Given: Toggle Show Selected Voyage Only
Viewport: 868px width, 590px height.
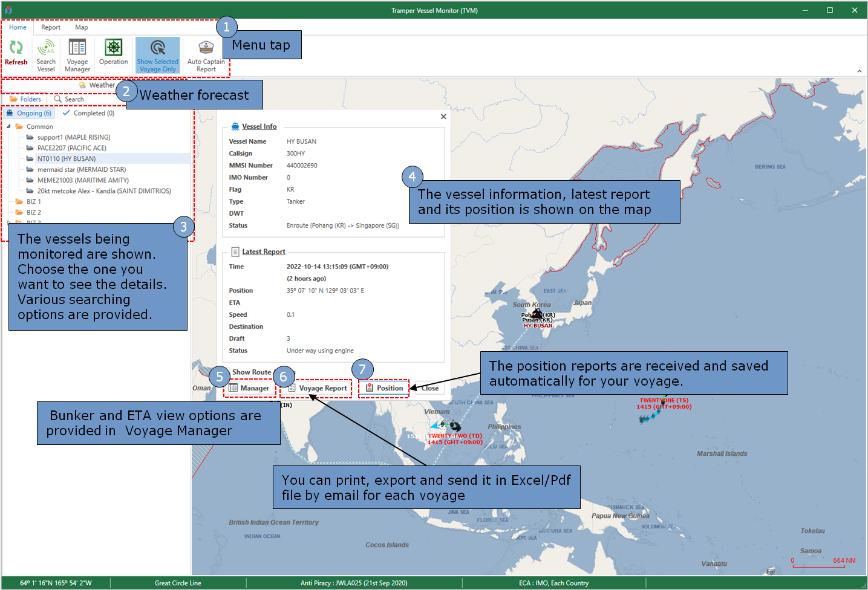Looking at the screenshot, I should click(x=158, y=55).
